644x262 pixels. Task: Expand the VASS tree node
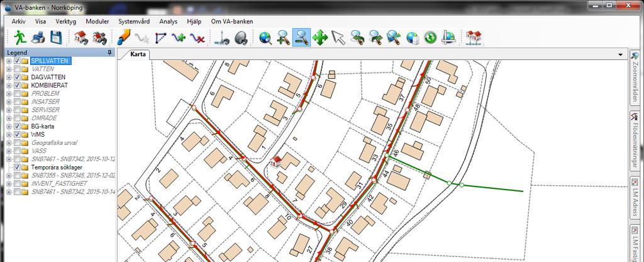(x=9, y=151)
